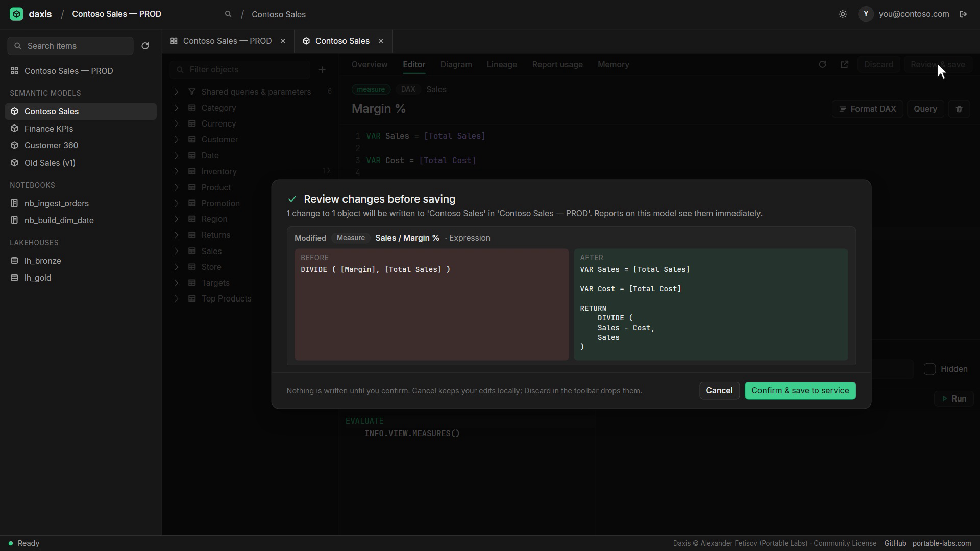Screen dimensions: 980x551
Task: Click the Format DAX button
Action: (868, 109)
